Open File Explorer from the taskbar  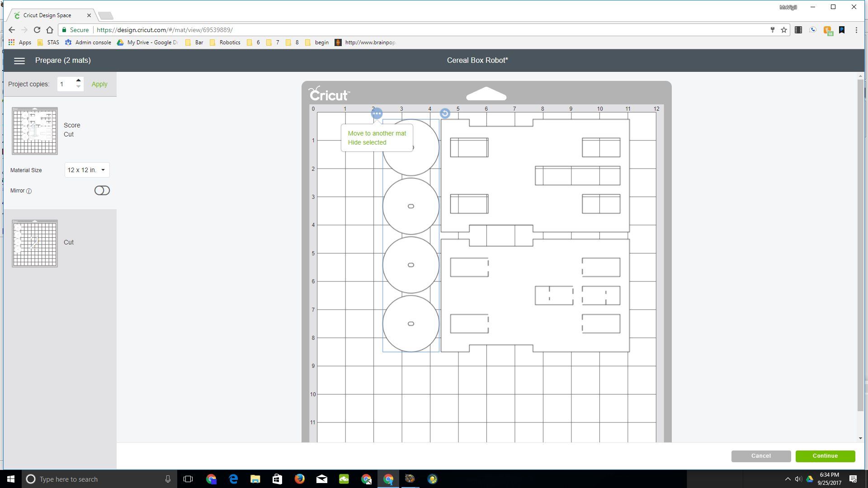click(x=255, y=479)
